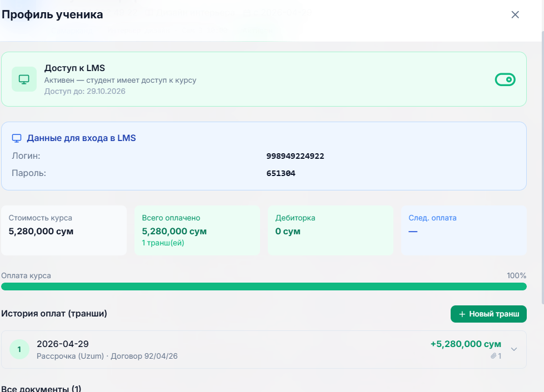Click the green numbered badge of first tranche
The height and width of the screenshot is (392, 544).
point(19,349)
